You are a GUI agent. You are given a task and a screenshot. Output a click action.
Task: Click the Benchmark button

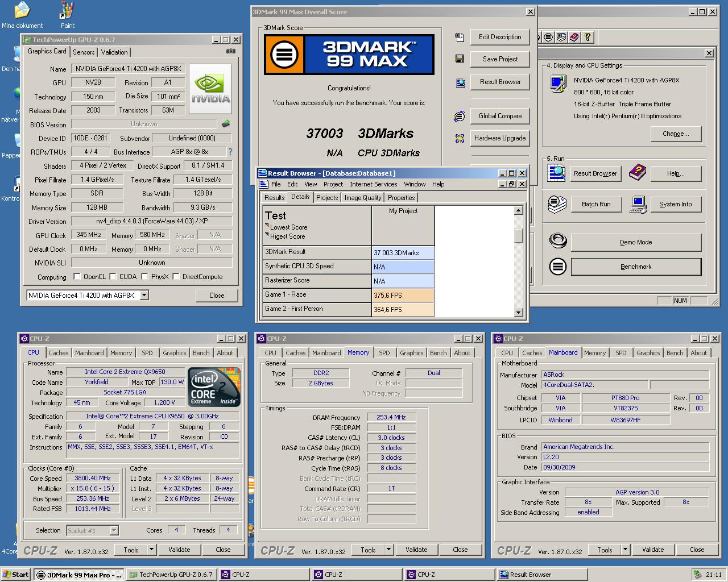point(636,267)
